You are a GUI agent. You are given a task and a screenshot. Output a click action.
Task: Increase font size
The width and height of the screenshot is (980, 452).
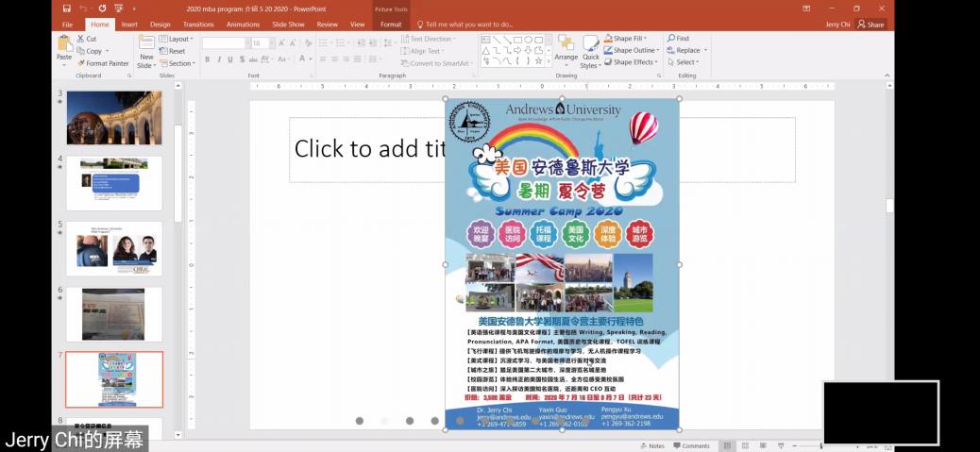(x=282, y=43)
